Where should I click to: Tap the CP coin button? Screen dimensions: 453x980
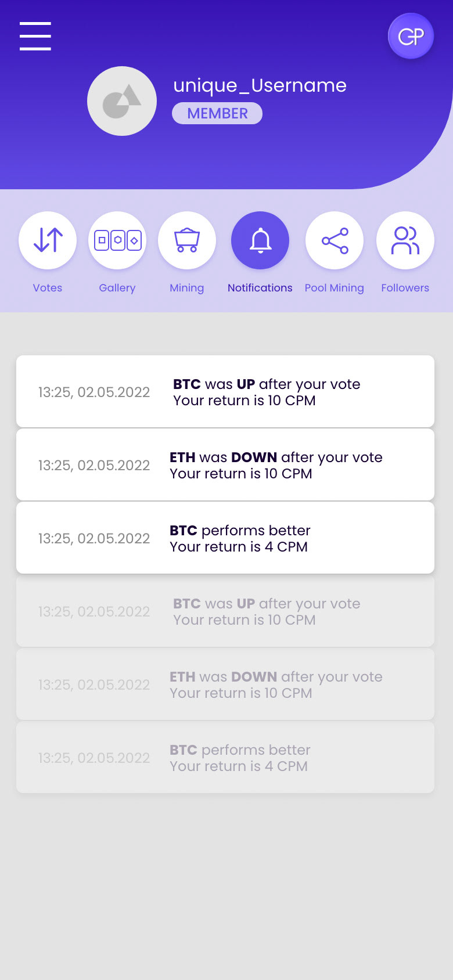click(411, 37)
